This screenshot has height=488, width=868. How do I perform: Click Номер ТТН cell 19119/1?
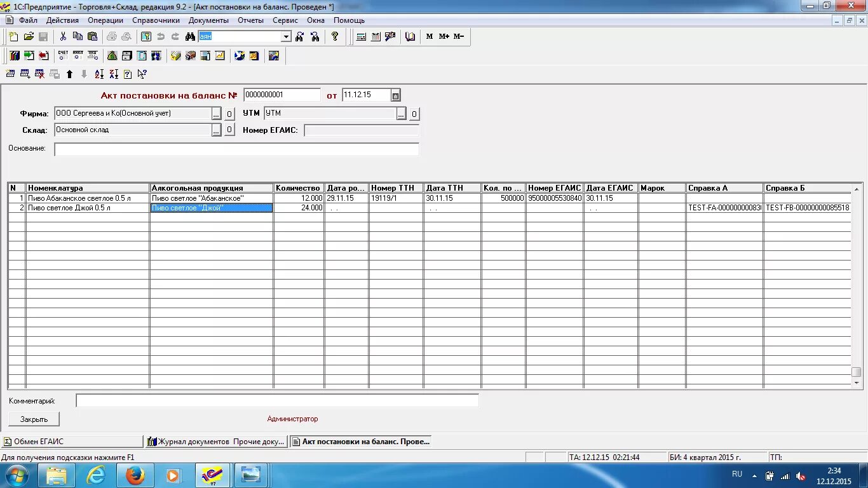point(397,198)
